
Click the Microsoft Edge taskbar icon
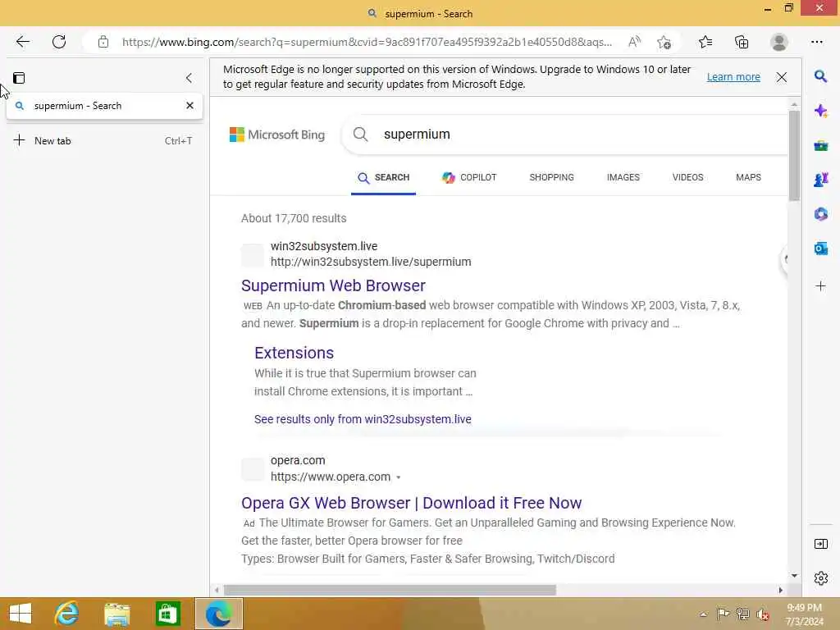[218, 614]
